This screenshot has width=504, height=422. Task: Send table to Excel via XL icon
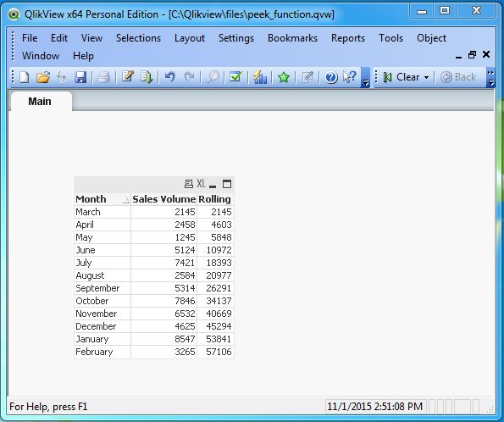202,184
